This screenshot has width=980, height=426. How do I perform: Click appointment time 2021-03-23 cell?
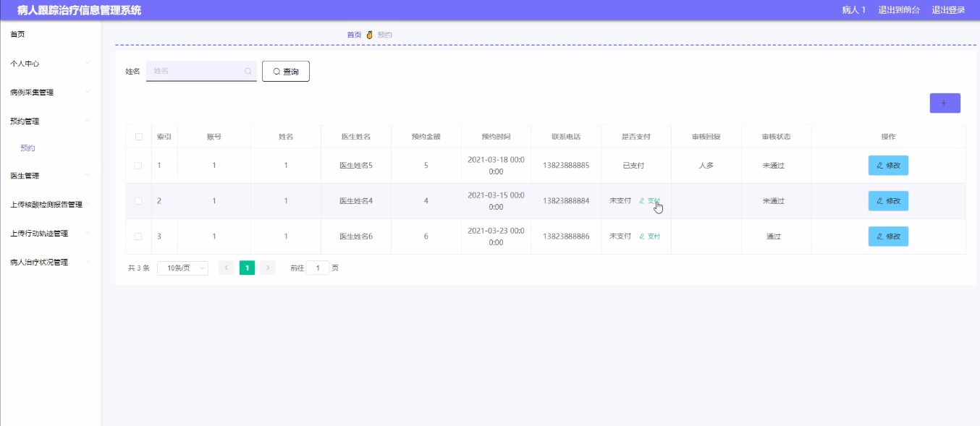coord(496,237)
